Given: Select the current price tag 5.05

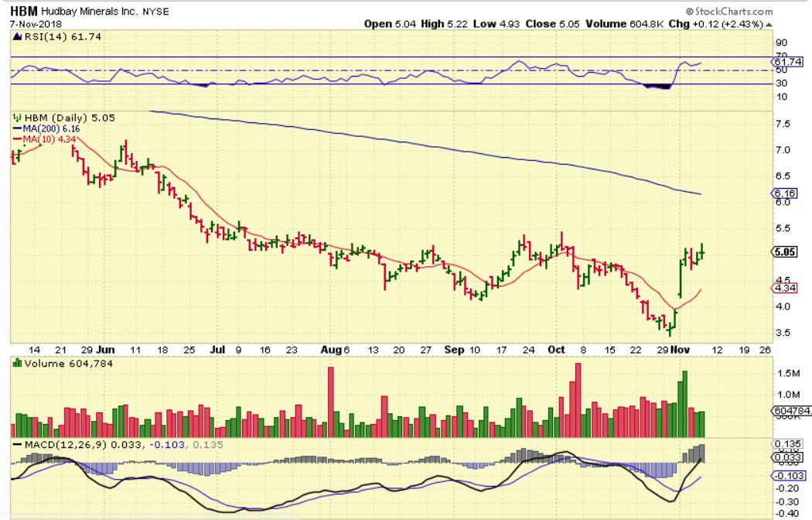Looking at the screenshot, I should [786, 251].
